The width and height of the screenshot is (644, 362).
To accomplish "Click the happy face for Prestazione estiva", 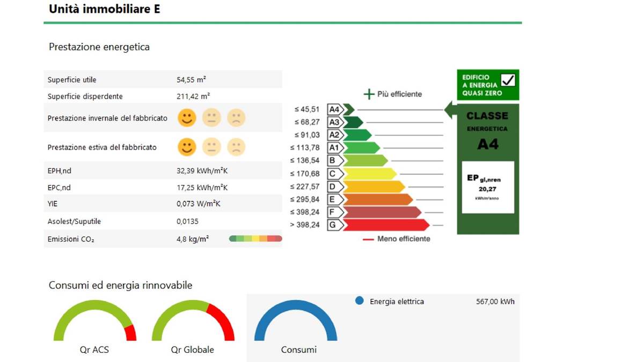I will [x=187, y=147].
